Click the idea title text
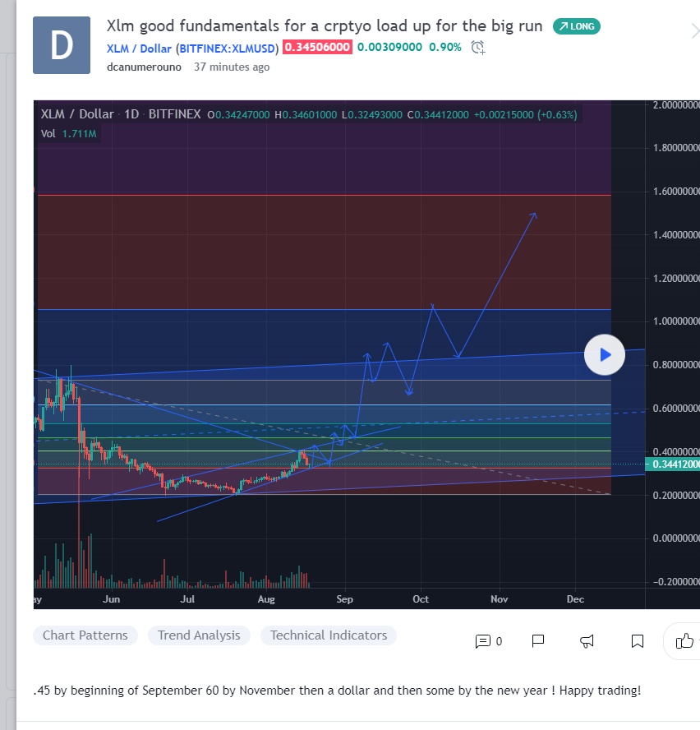The image size is (700, 730). [x=325, y=25]
